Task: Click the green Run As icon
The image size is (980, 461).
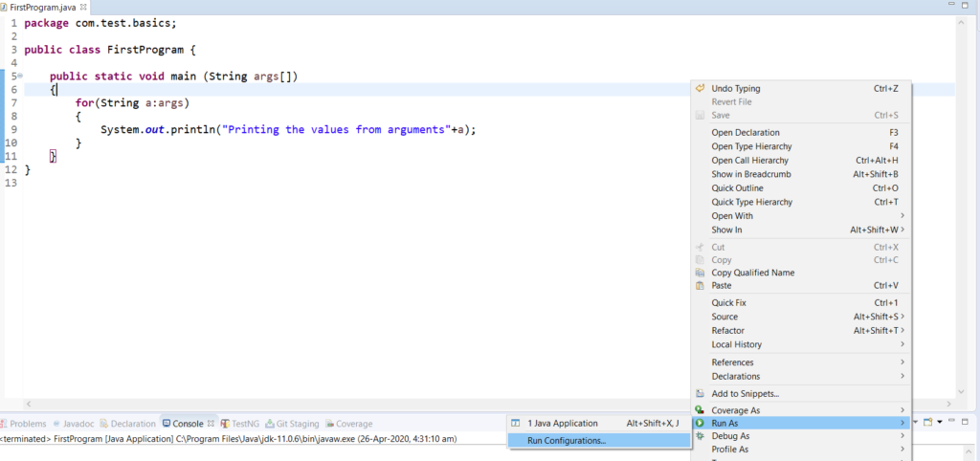Action: pyautogui.click(x=701, y=423)
